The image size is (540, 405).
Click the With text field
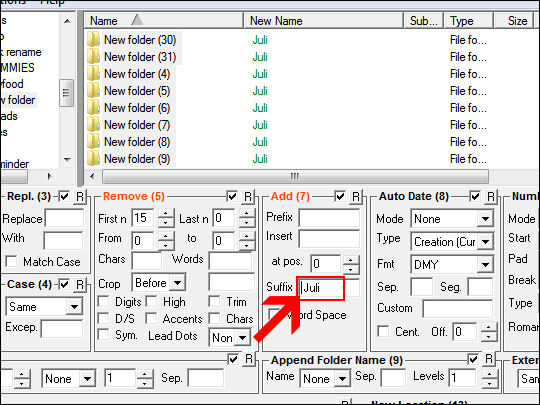pyautogui.click(x=63, y=240)
